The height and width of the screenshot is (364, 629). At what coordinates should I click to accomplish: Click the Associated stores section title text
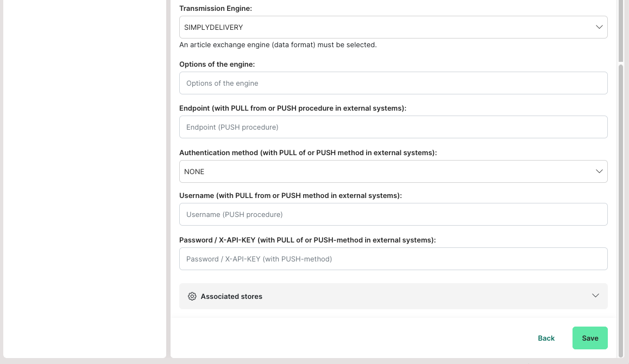click(x=231, y=297)
